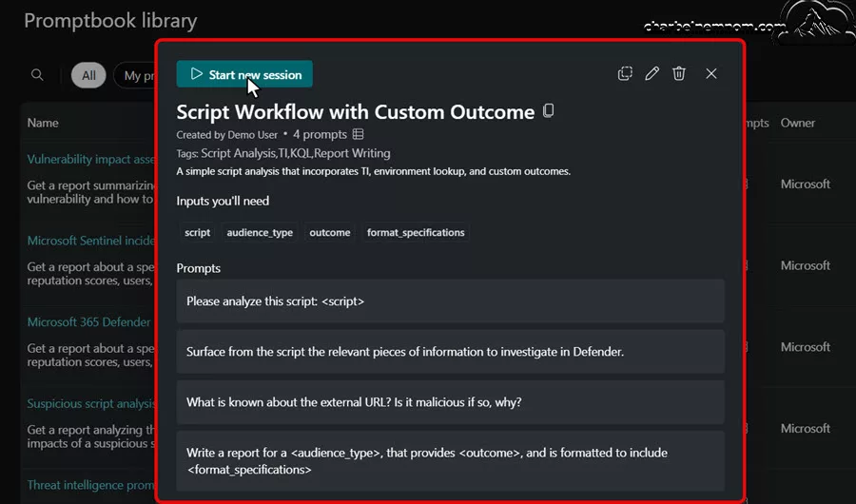Image resolution: width=856 pixels, height=504 pixels.
Task: Click the duplicate promptbook icon
Action: pos(625,74)
